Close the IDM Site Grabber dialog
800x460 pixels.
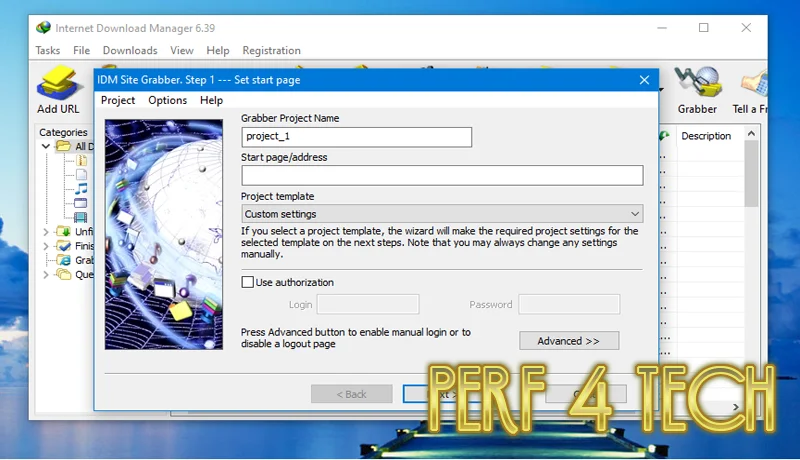(643, 80)
